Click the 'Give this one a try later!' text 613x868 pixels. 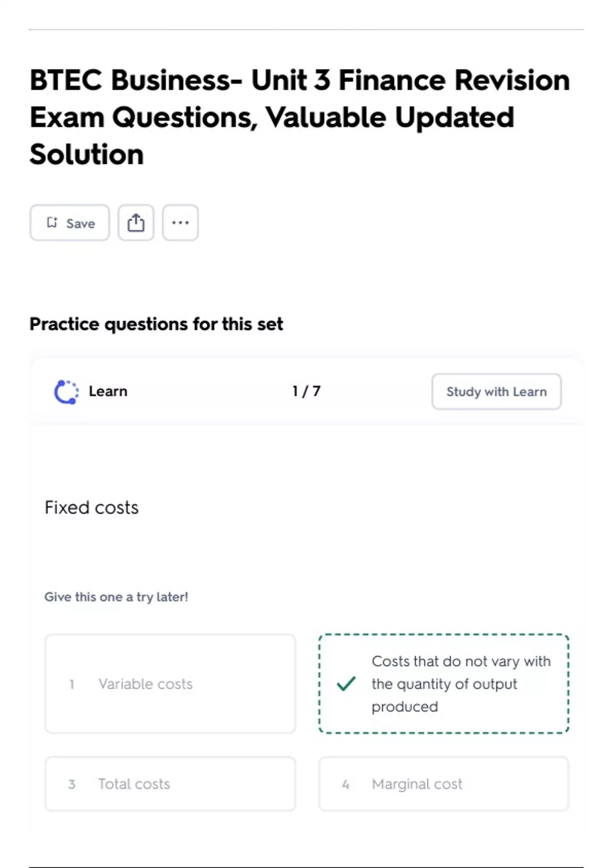[116, 597]
